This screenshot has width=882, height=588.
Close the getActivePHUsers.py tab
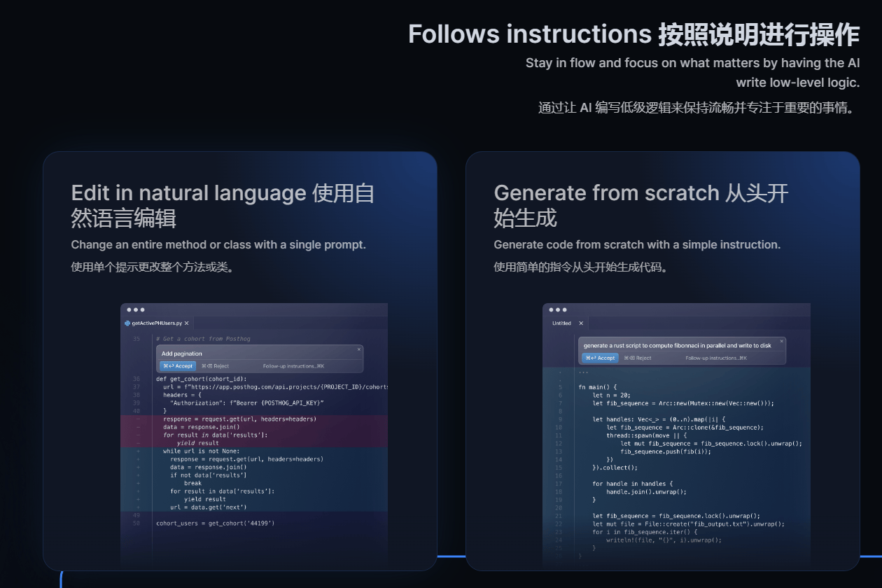(x=187, y=323)
